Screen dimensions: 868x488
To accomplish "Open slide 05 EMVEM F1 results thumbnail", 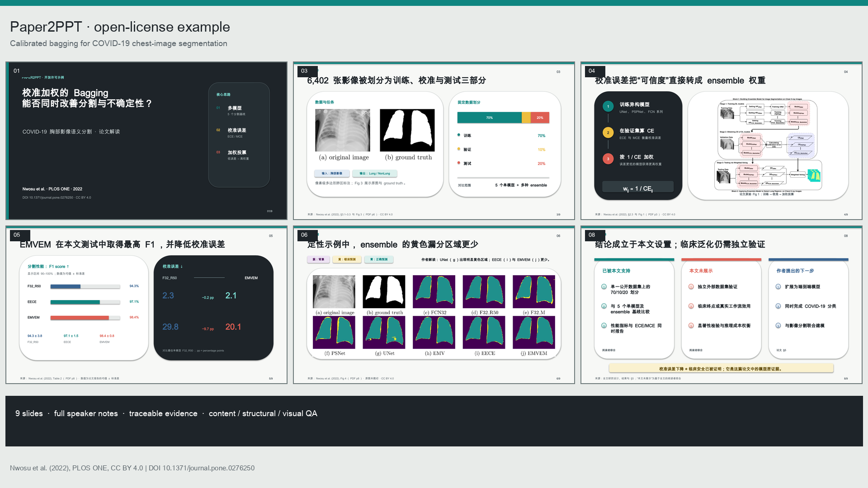I will click(x=146, y=305).
